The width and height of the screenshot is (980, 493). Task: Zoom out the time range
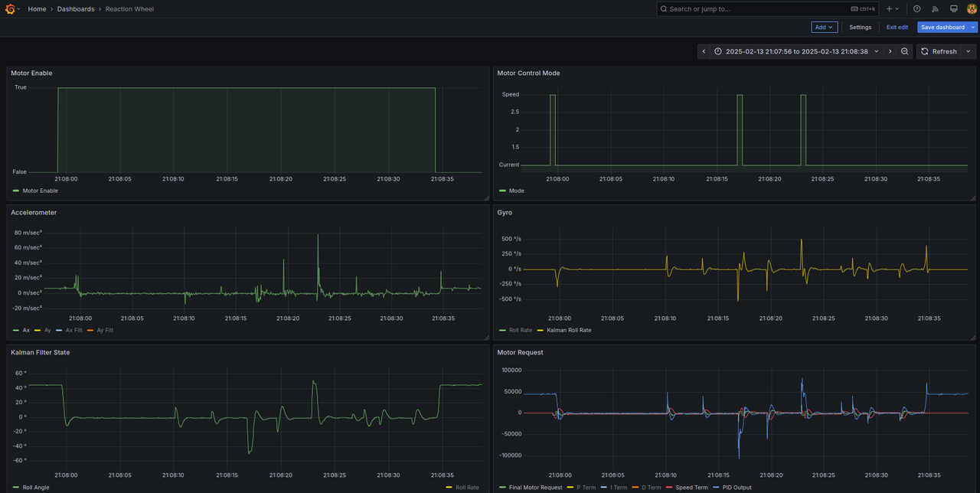click(x=904, y=51)
